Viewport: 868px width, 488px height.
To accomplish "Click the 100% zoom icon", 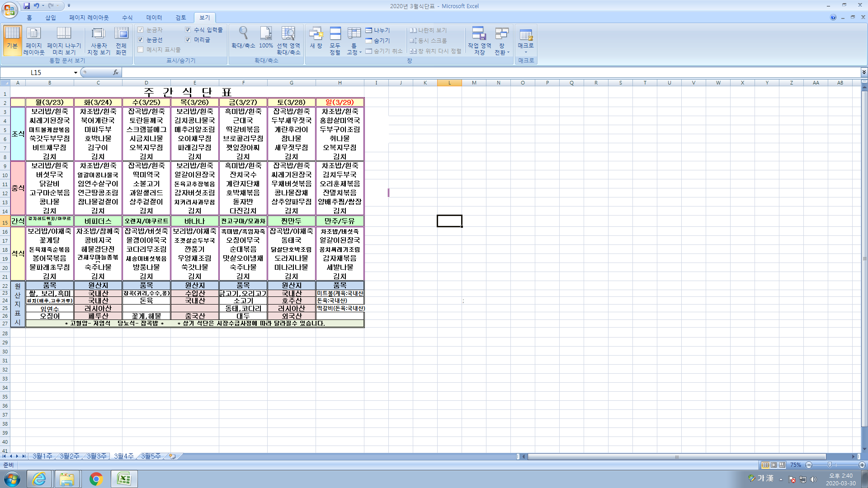I will pyautogui.click(x=266, y=38).
